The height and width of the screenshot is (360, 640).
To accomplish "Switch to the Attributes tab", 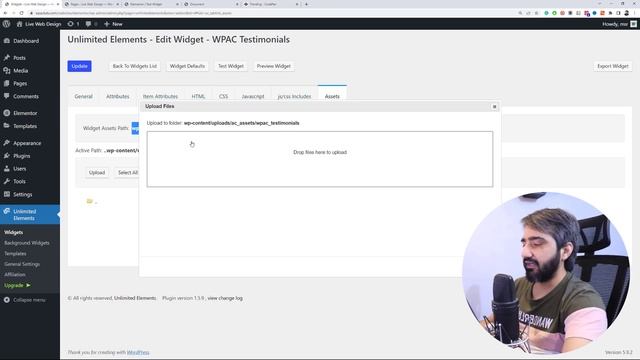I will pos(118,96).
